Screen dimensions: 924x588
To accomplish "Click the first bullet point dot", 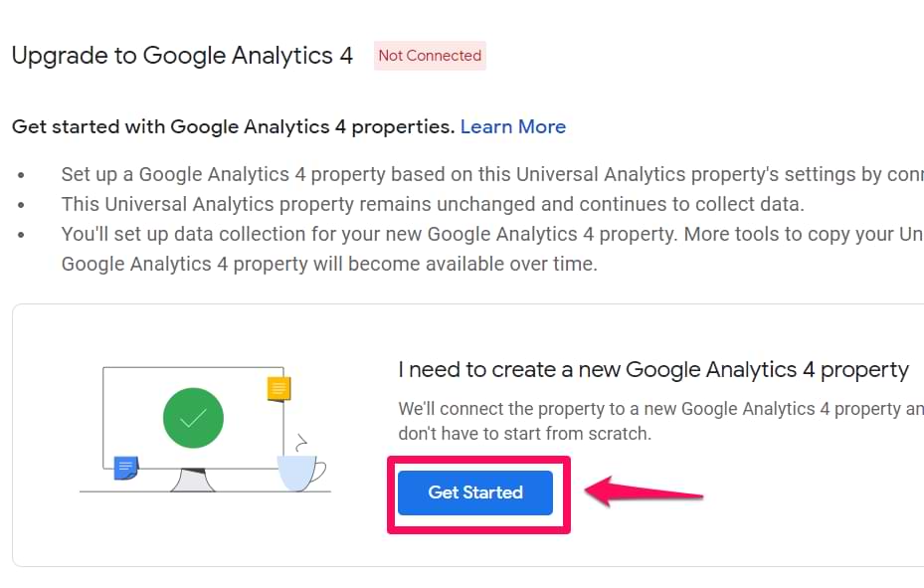I will (x=21, y=175).
